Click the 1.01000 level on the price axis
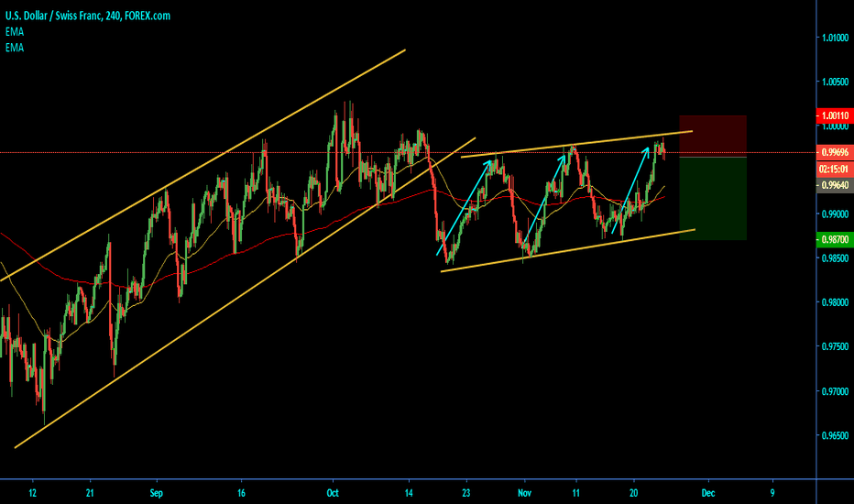 click(833, 38)
